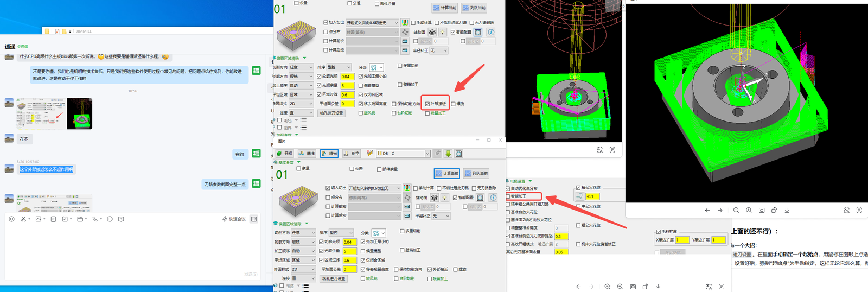Click the 0.04 轮廓光顺 field in 图片 window
868x292 pixels.
349,242
